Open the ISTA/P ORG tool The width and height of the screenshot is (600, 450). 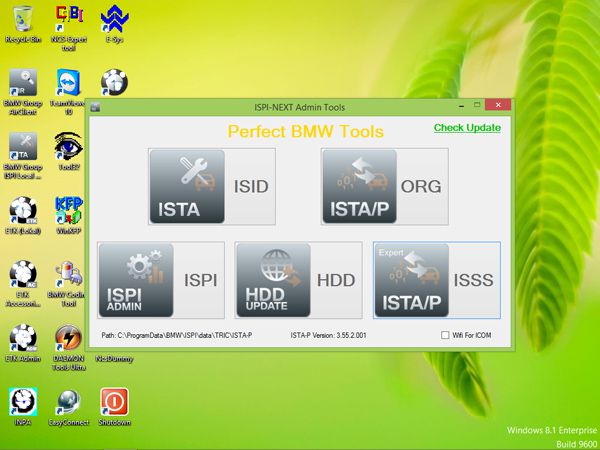pyautogui.click(x=385, y=186)
